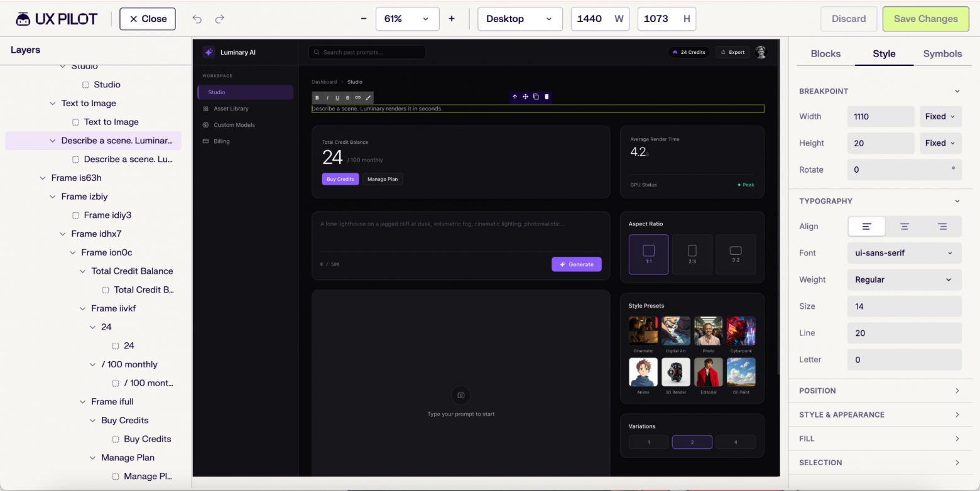Click the brush icon in the text toolbar
Screen dimensions: 980x491
pos(368,98)
